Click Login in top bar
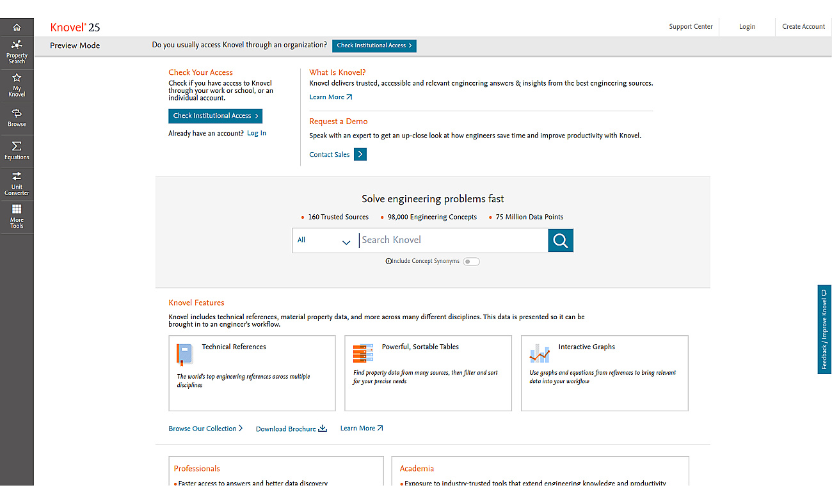 (x=747, y=27)
